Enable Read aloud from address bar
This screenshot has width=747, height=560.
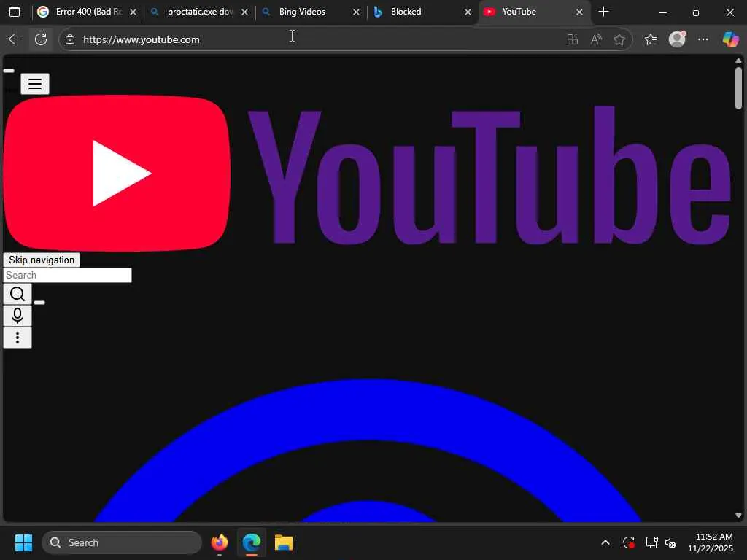596,39
